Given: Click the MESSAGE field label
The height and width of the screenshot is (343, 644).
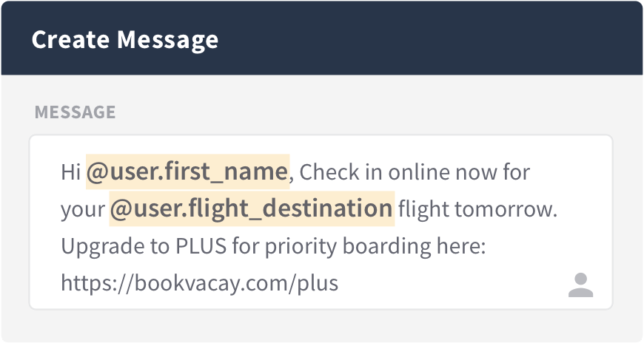Looking at the screenshot, I should tap(76, 112).
